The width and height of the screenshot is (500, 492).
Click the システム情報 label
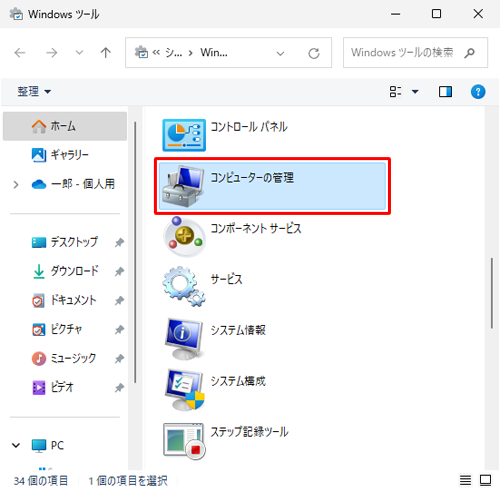[238, 330]
